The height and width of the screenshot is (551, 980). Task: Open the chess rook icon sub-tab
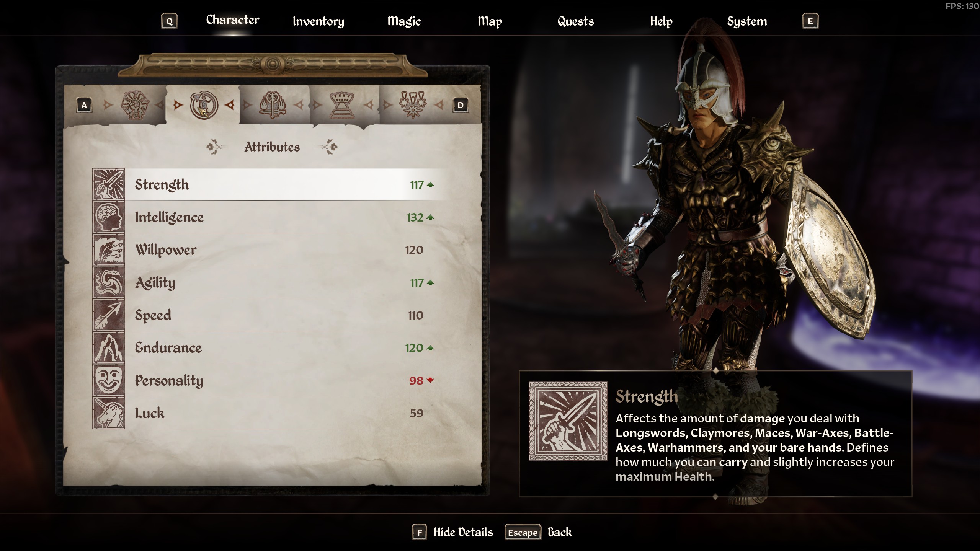pos(342,105)
